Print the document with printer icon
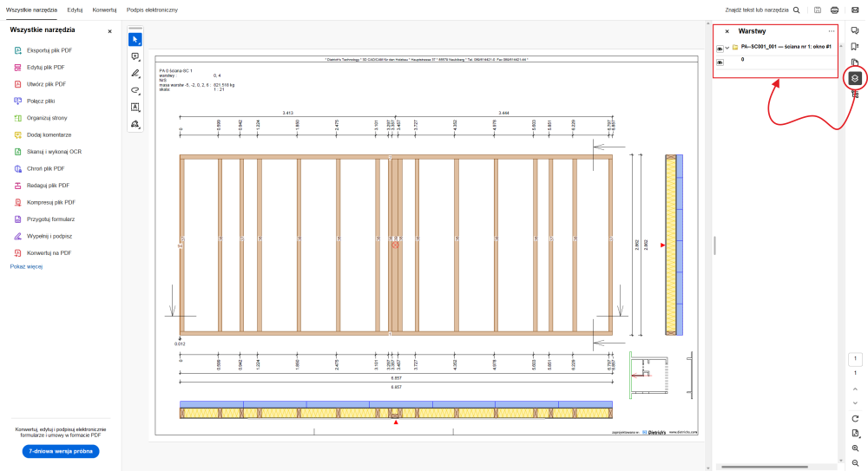Screen dimensions: 868x471 pyautogui.click(x=835, y=10)
